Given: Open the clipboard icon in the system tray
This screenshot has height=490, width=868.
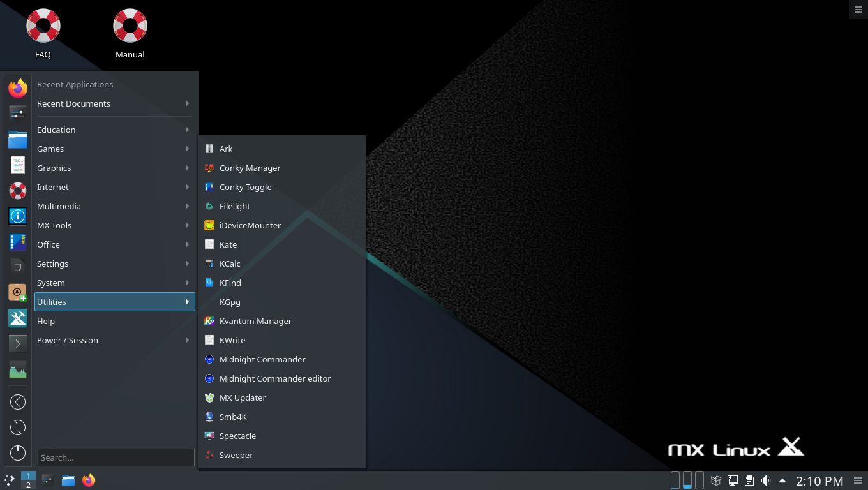Looking at the screenshot, I should coord(749,480).
